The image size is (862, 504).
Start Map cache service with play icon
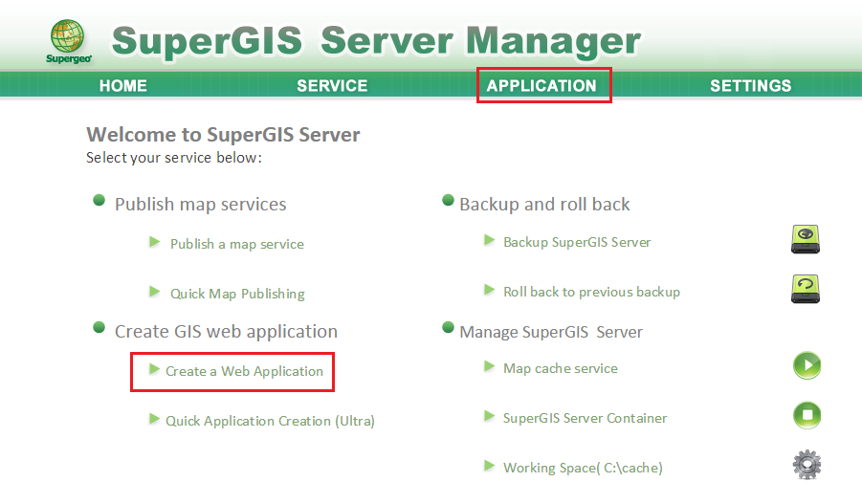(807, 365)
